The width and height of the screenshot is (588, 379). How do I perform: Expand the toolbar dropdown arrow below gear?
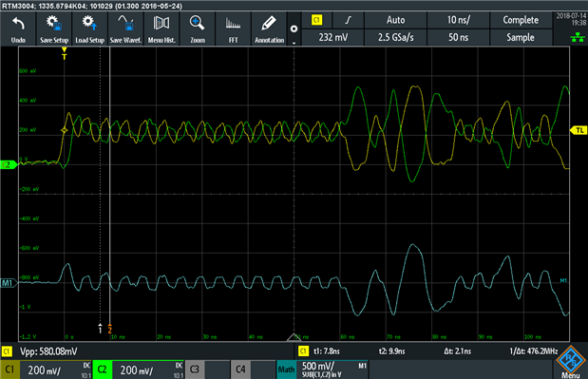pos(294,43)
